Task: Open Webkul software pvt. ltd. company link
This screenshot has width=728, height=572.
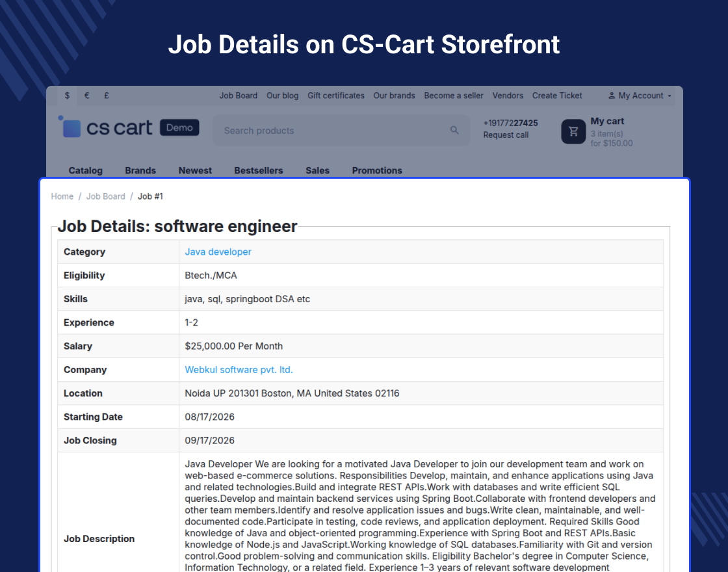Action: coord(239,370)
